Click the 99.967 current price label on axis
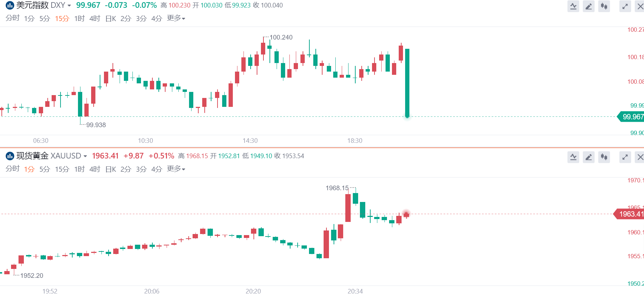The height and width of the screenshot is (296, 644). tap(632, 117)
